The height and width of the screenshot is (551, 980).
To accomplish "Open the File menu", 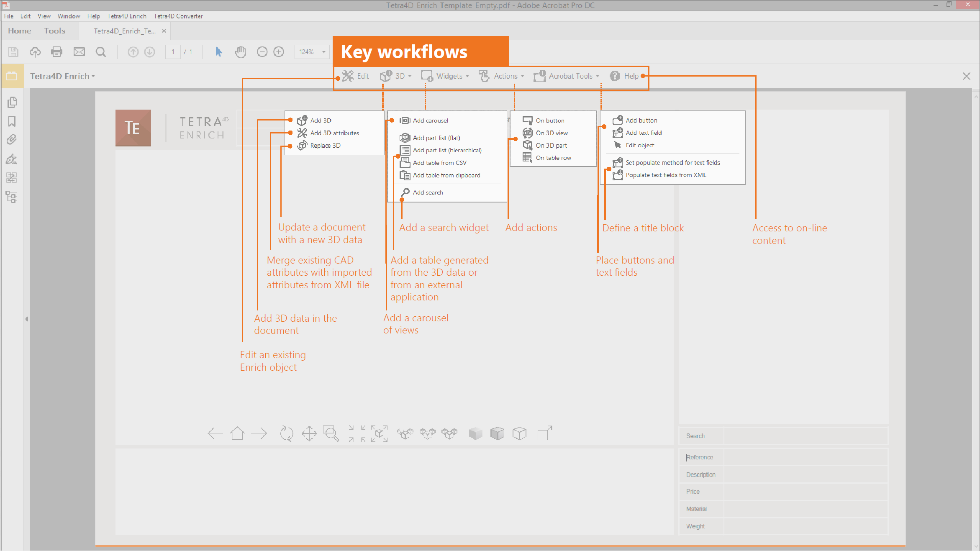I will coord(9,16).
